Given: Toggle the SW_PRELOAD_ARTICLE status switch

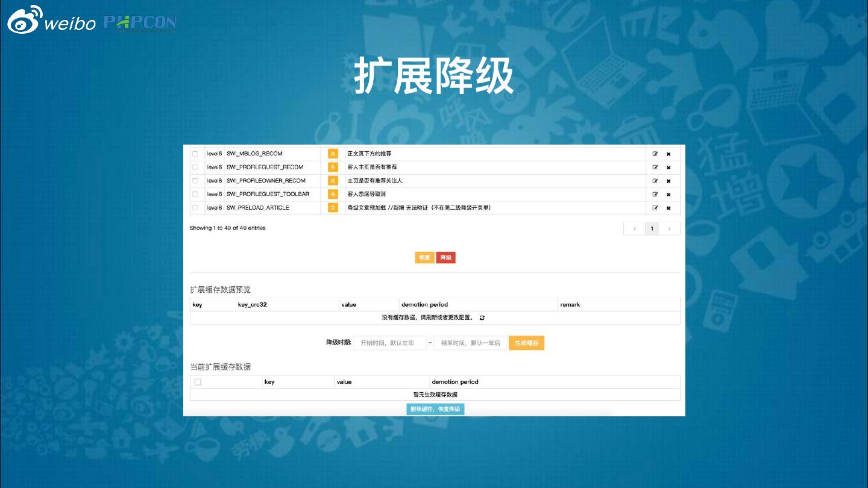Looking at the screenshot, I should (x=333, y=208).
